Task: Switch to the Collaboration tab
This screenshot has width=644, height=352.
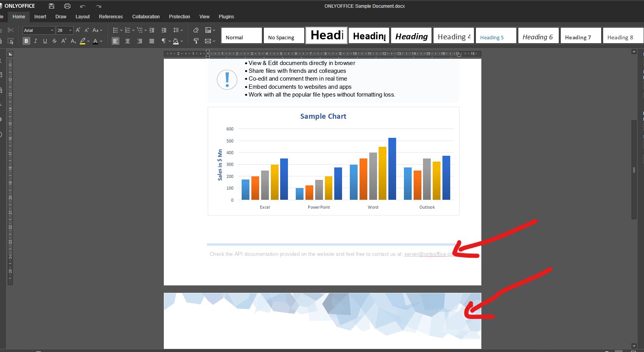Action: pos(146,17)
